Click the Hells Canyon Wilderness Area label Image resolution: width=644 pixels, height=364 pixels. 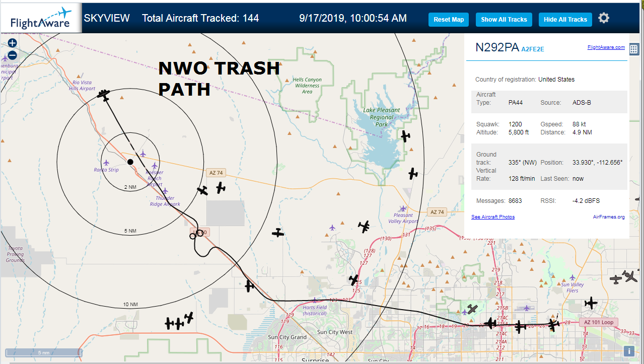[307, 86]
